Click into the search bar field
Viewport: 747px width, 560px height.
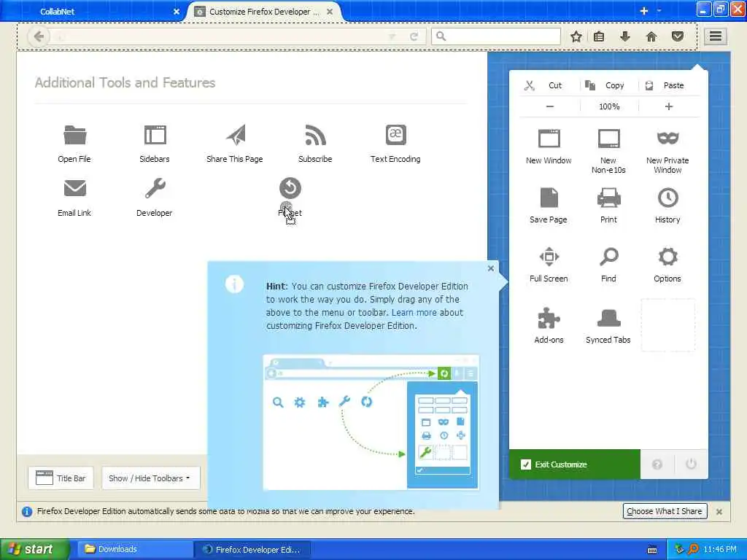pyautogui.click(x=496, y=36)
